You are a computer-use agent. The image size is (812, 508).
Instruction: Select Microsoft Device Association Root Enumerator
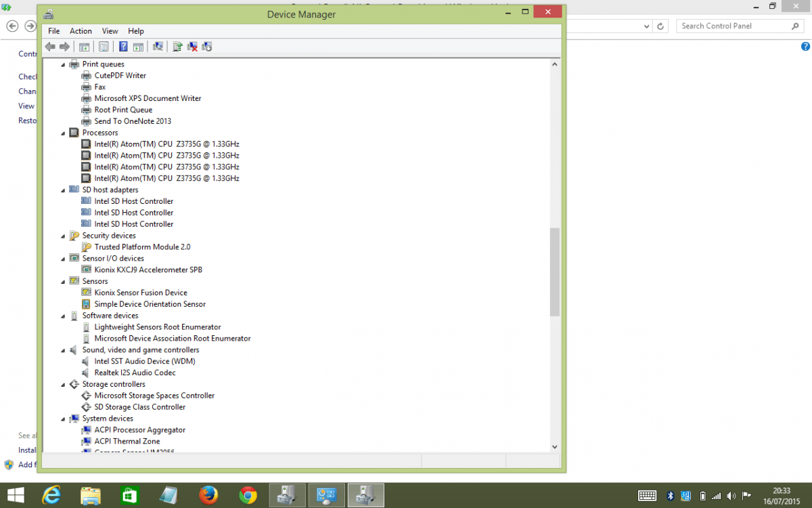coord(173,339)
